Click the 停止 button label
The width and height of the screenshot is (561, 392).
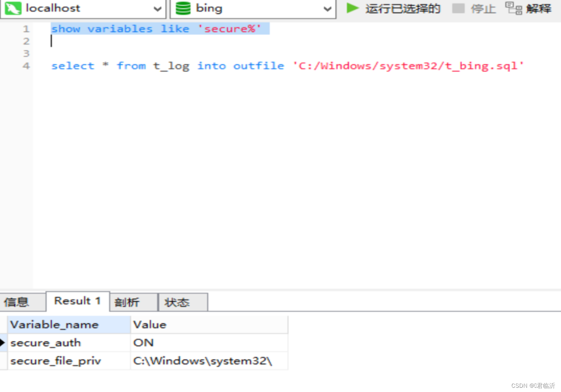click(x=483, y=8)
